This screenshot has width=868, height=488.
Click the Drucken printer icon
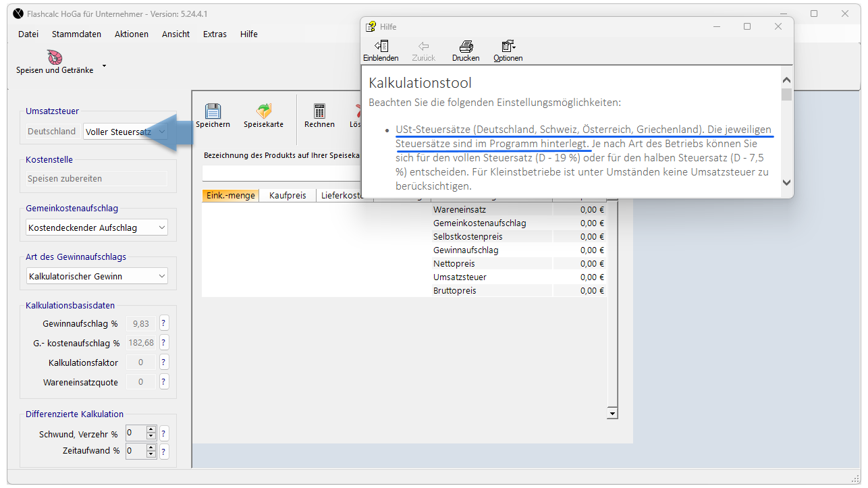point(466,47)
